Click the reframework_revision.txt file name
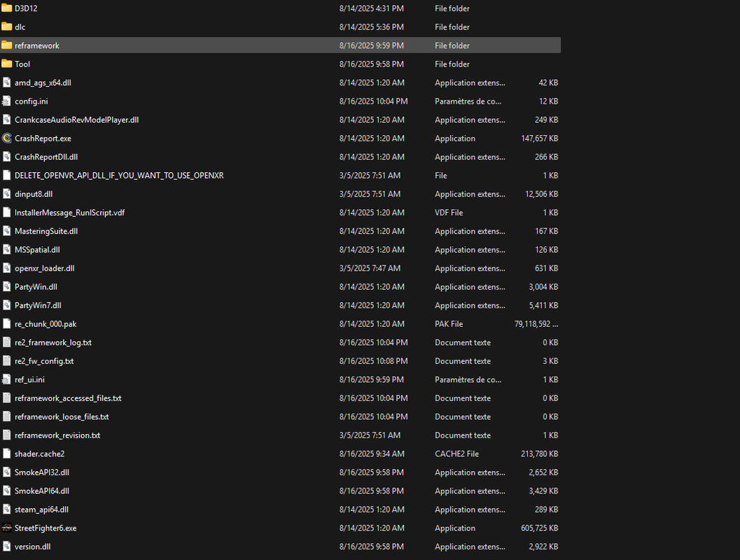The width and height of the screenshot is (740, 560). (57, 435)
